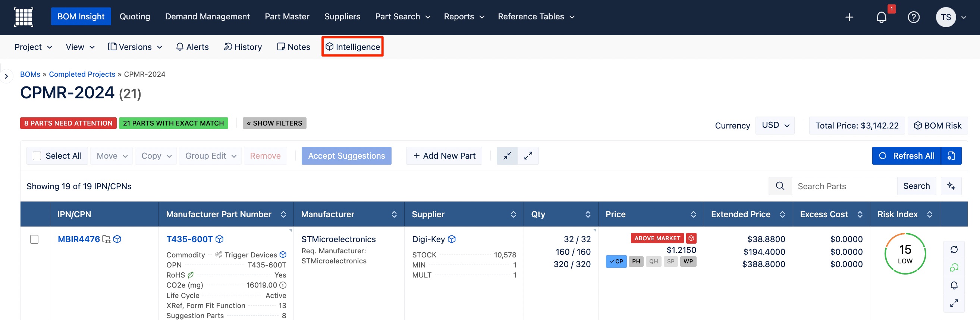Click the cube icon next to MBIR4476
This screenshot has width=980, height=320.
coord(117,239)
